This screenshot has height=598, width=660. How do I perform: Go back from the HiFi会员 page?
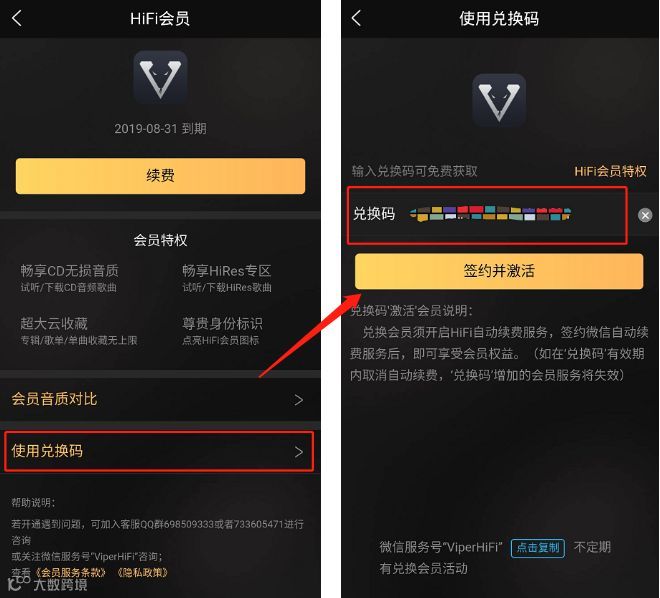(17, 19)
